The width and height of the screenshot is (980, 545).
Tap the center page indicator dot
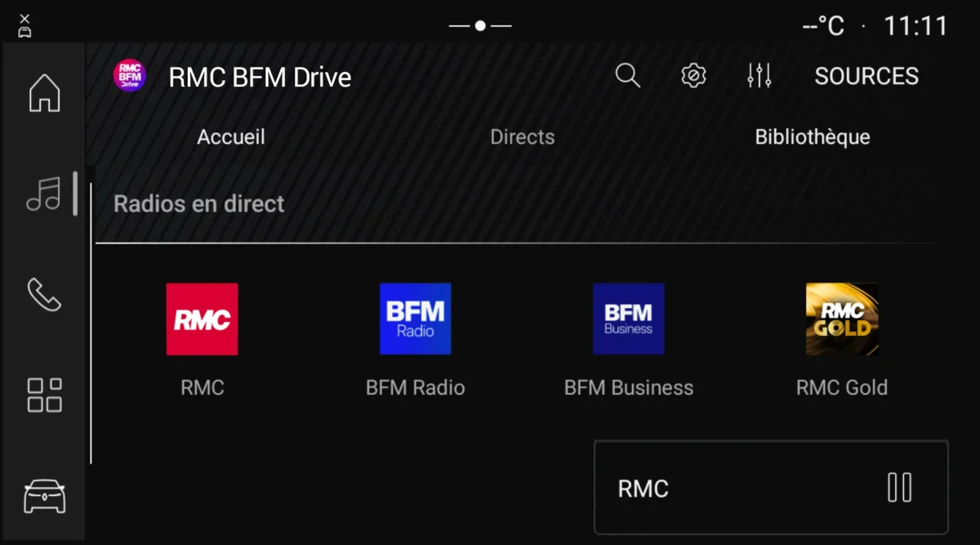pyautogui.click(x=480, y=25)
